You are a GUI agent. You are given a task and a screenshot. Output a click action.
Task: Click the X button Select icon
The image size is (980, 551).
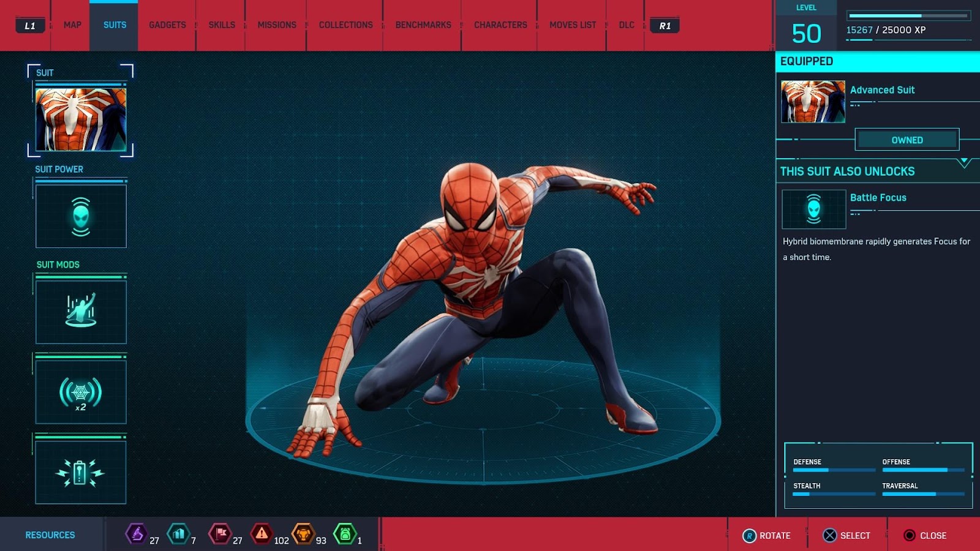pos(829,536)
